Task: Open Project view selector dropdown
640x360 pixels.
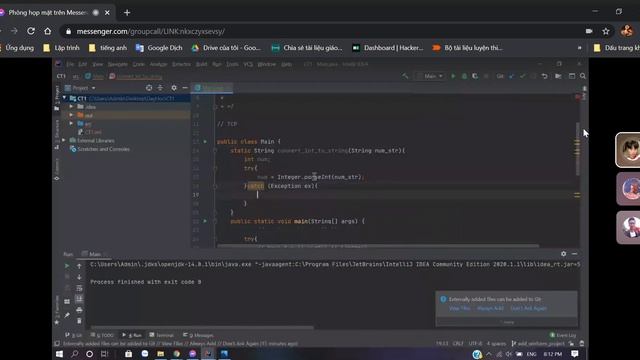Action: coord(80,88)
